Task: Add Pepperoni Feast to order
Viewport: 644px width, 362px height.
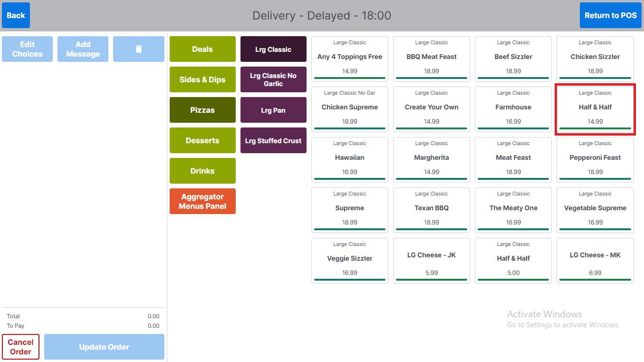Action: [595, 160]
